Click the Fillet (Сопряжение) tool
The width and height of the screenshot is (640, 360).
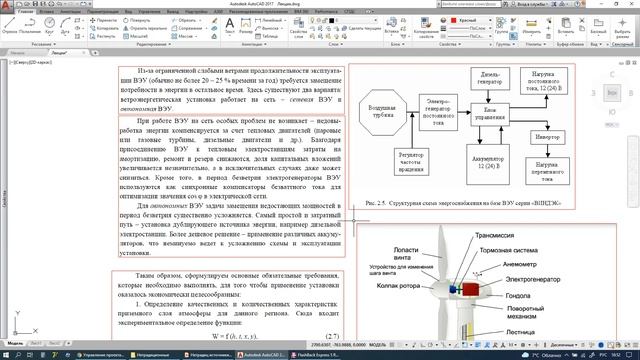pyautogui.click(x=187, y=28)
